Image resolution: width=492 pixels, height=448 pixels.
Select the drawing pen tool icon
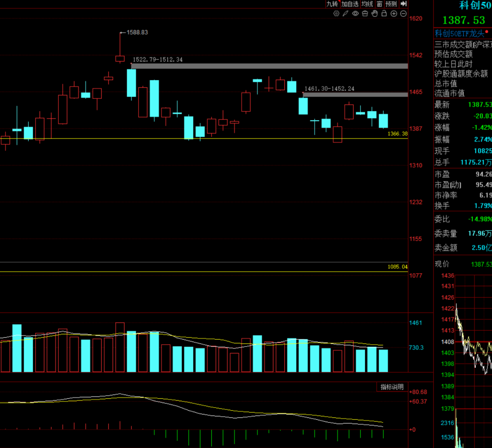345,14
